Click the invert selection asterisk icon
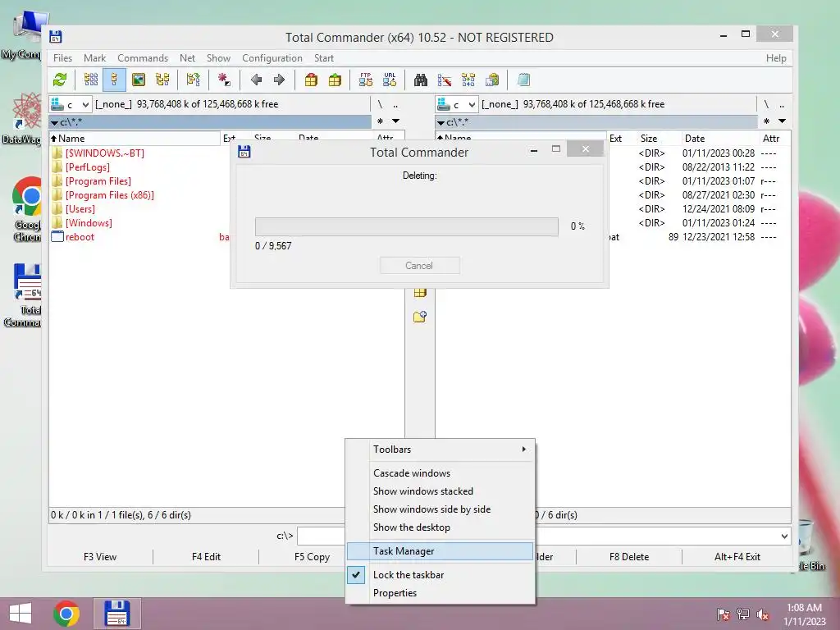Screen dimensions: 840x630 pyautogui.click(x=224, y=80)
